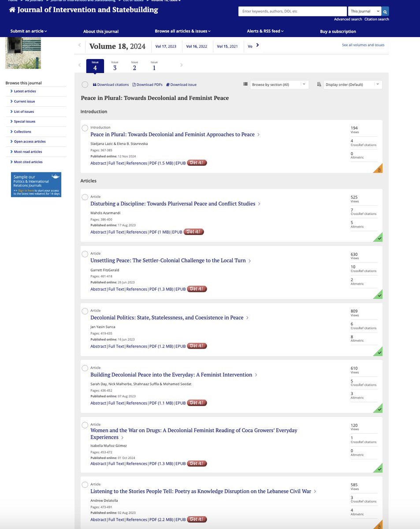The width and height of the screenshot is (420, 529).
Task: Click the journal cover thumbnail
Action: 23,53
